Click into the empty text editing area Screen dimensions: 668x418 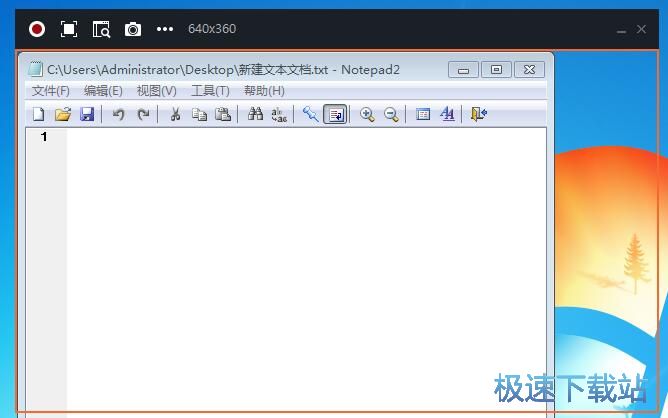coord(306,271)
